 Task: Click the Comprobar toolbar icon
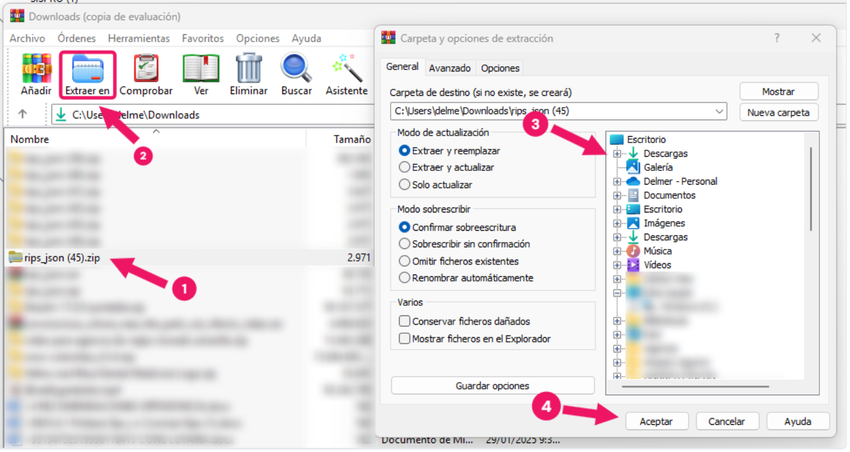tap(146, 68)
